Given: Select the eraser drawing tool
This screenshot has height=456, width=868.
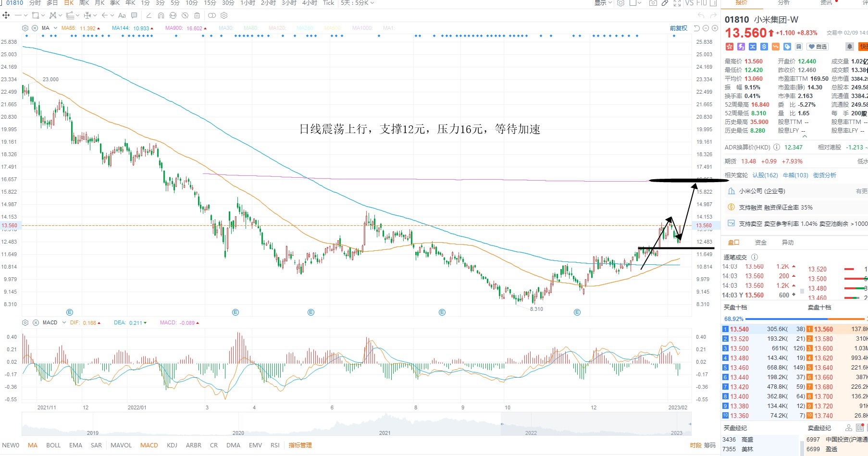Looking at the screenshot, I should (149, 15).
